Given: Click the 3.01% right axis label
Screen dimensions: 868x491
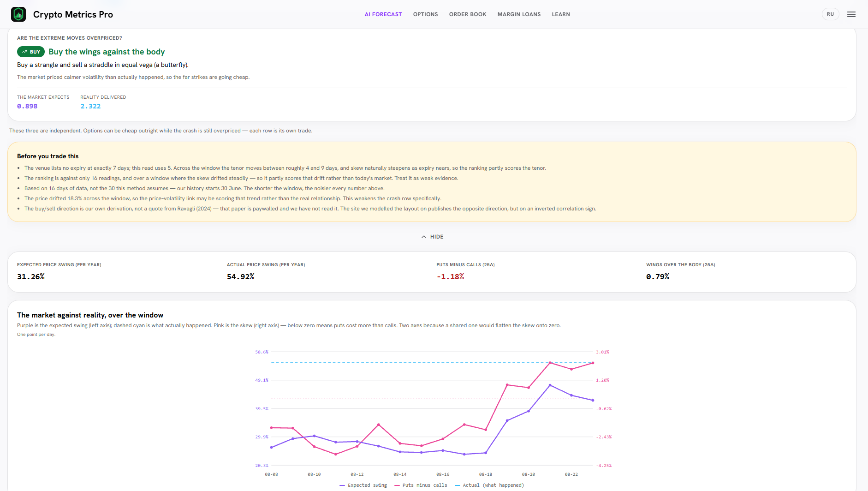Looking at the screenshot, I should tap(602, 352).
